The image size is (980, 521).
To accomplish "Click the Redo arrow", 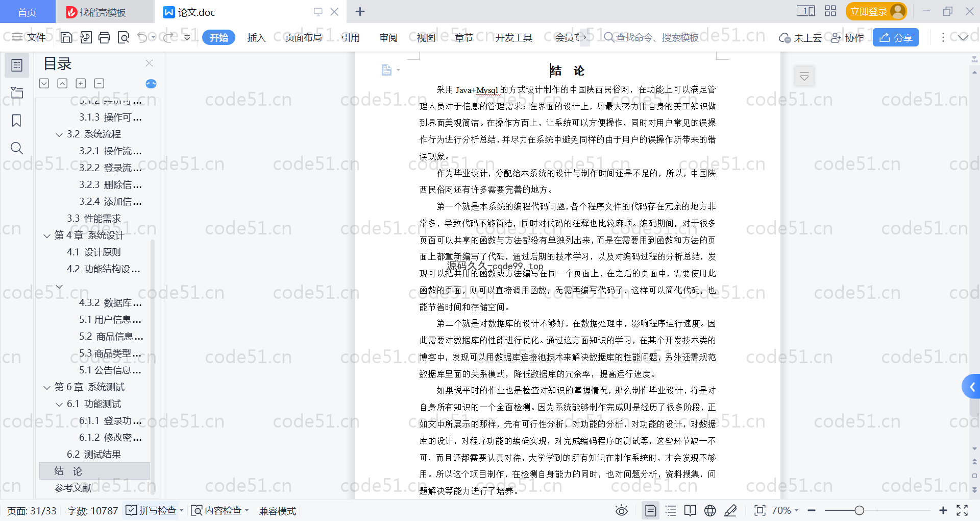I will (x=168, y=37).
